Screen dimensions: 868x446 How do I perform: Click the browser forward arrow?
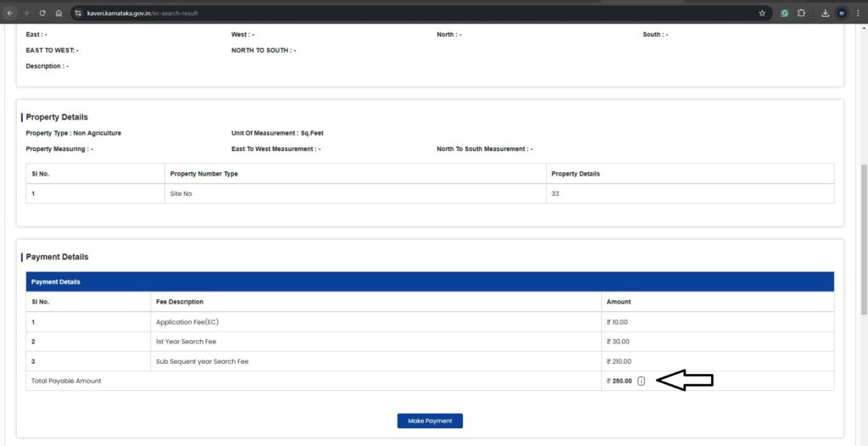pyautogui.click(x=26, y=14)
